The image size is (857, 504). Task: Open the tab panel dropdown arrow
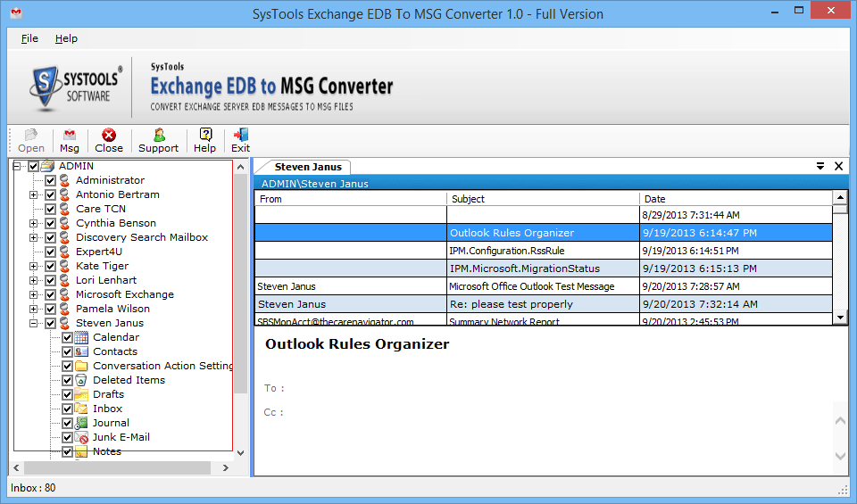click(820, 166)
